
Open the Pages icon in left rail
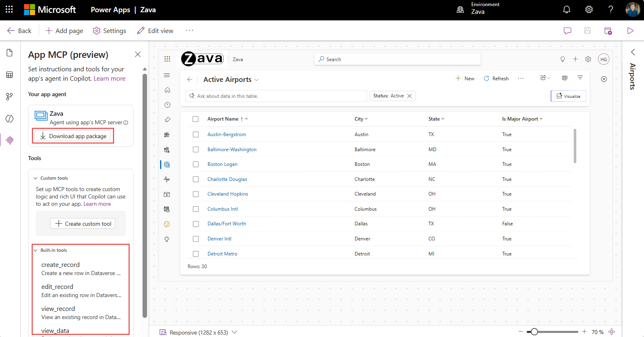10,53
